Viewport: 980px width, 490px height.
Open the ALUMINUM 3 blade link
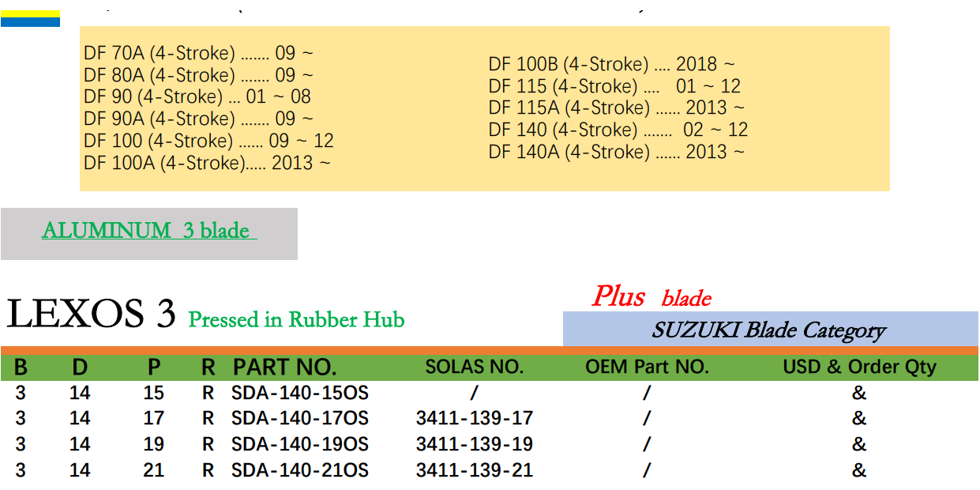149,231
